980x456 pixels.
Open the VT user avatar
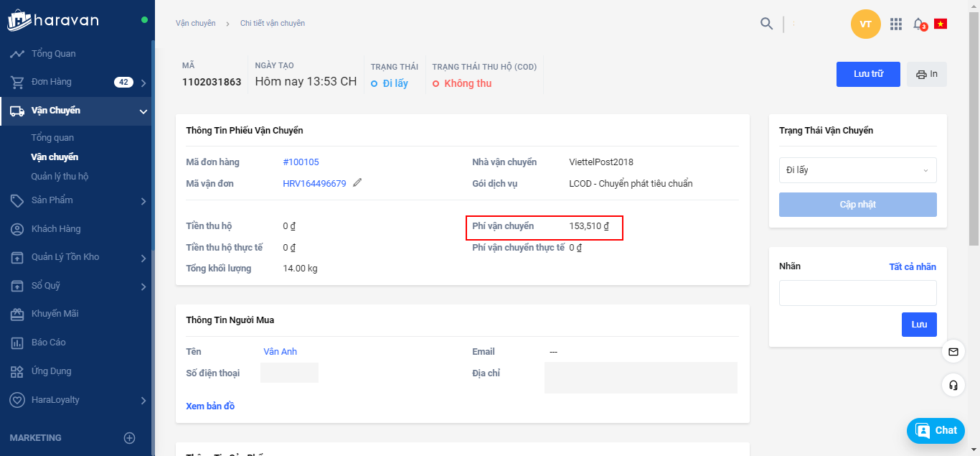[865, 24]
